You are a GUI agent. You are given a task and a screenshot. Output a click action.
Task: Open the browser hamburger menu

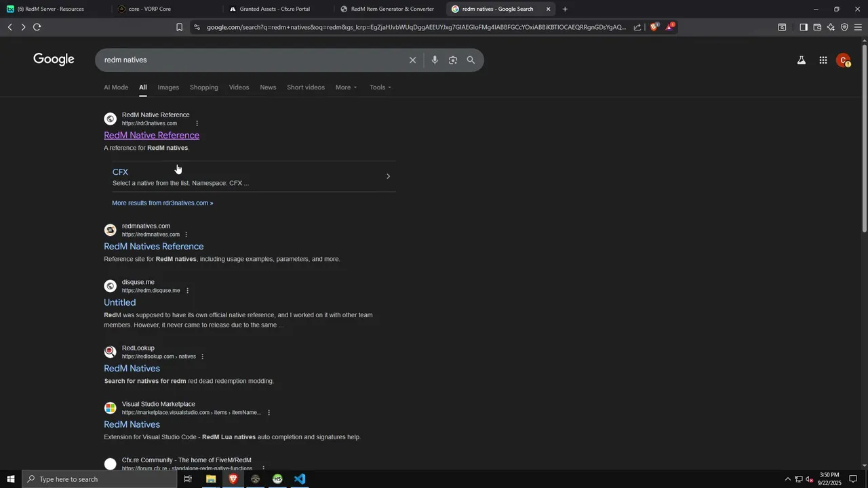point(858,27)
